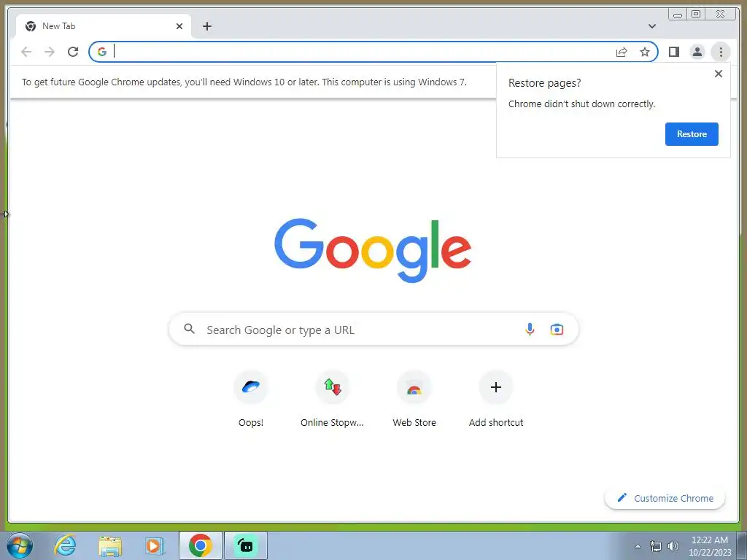Open the Web Store shortcut
Screen dimensions: 747x560
point(414,399)
